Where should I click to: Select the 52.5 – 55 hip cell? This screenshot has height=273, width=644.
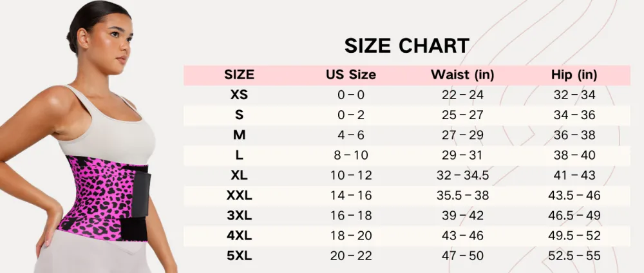[574, 256]
